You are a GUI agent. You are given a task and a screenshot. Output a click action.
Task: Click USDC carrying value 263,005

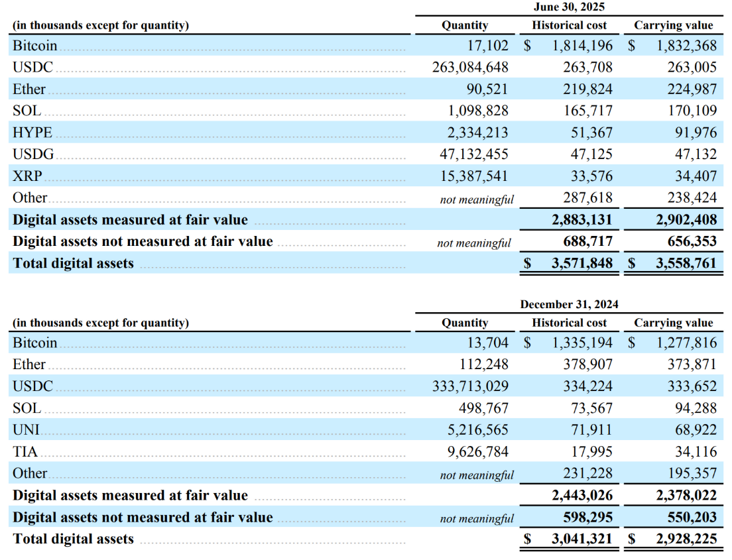pos(692,67)
